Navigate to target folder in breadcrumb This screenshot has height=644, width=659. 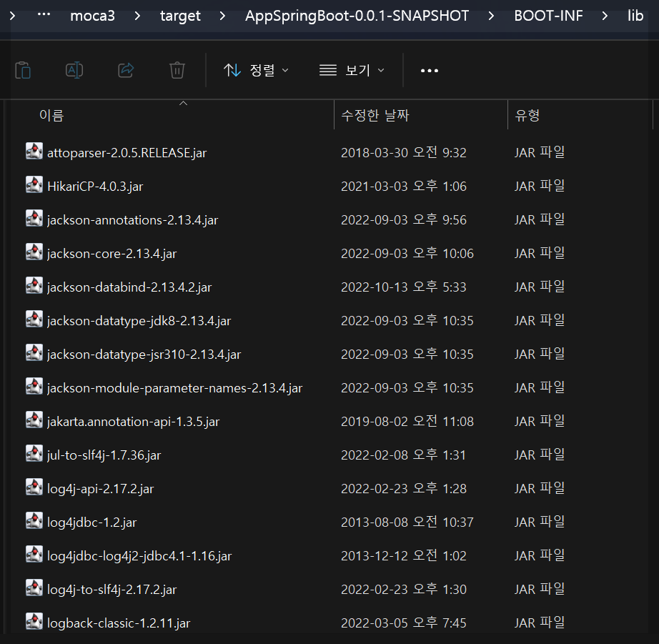tap(180, 16)
